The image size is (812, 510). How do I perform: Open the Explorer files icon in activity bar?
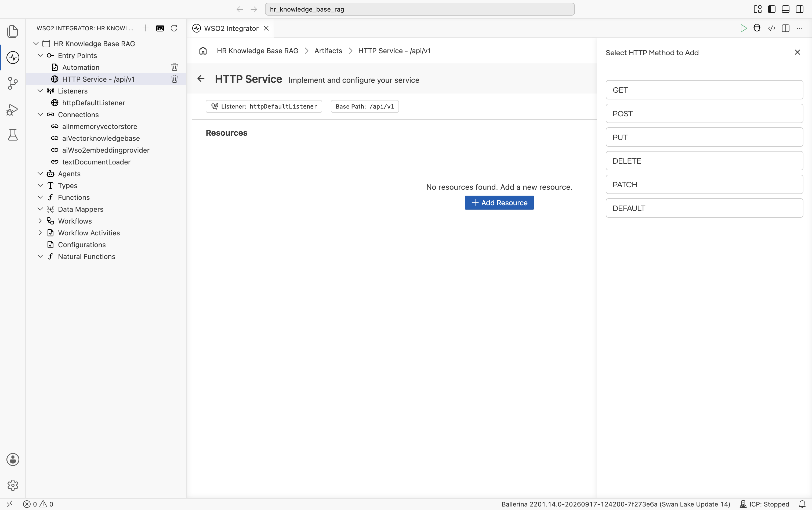13,31
